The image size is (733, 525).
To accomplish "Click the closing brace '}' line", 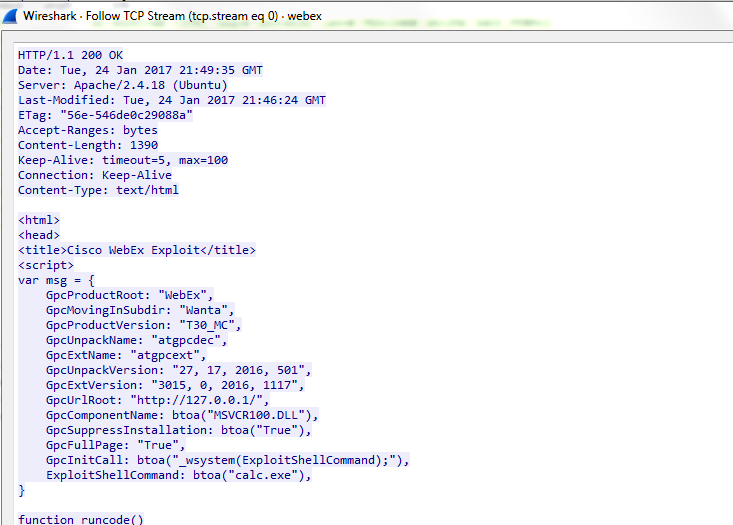I will point(22,490).
